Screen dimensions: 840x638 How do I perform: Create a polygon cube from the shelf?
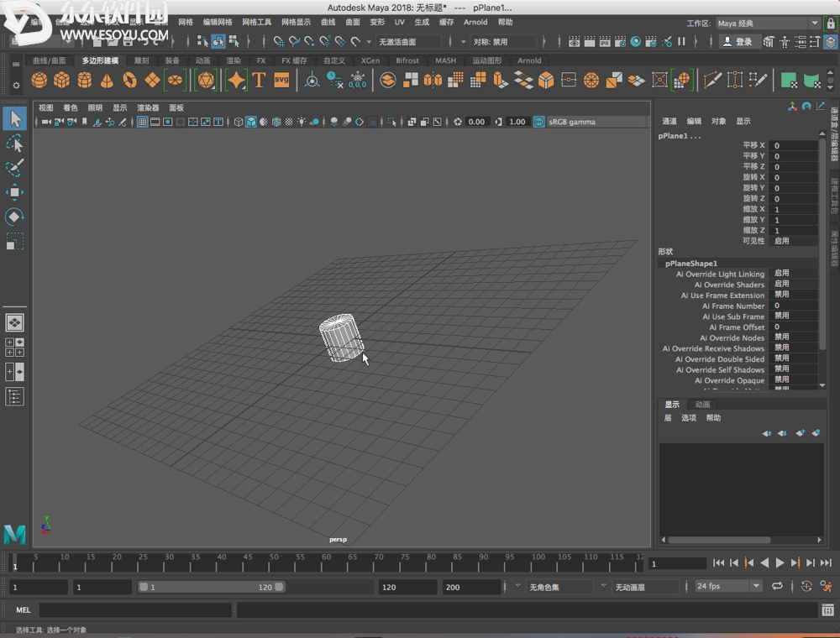[x=61, y=81]
